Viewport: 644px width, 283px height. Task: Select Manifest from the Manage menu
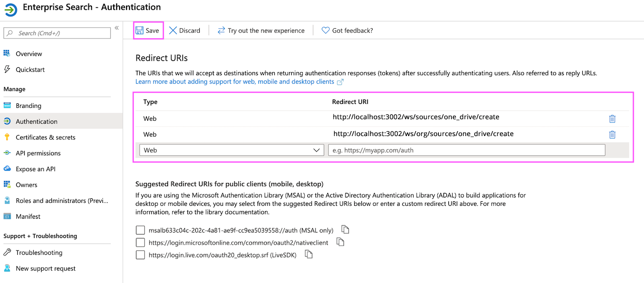28,216
